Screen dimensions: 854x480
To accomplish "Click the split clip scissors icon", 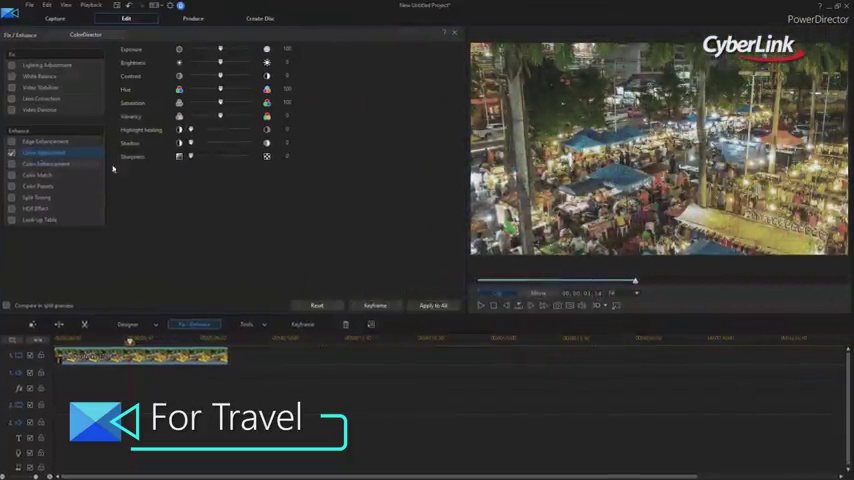I will (x=84, y=324).
